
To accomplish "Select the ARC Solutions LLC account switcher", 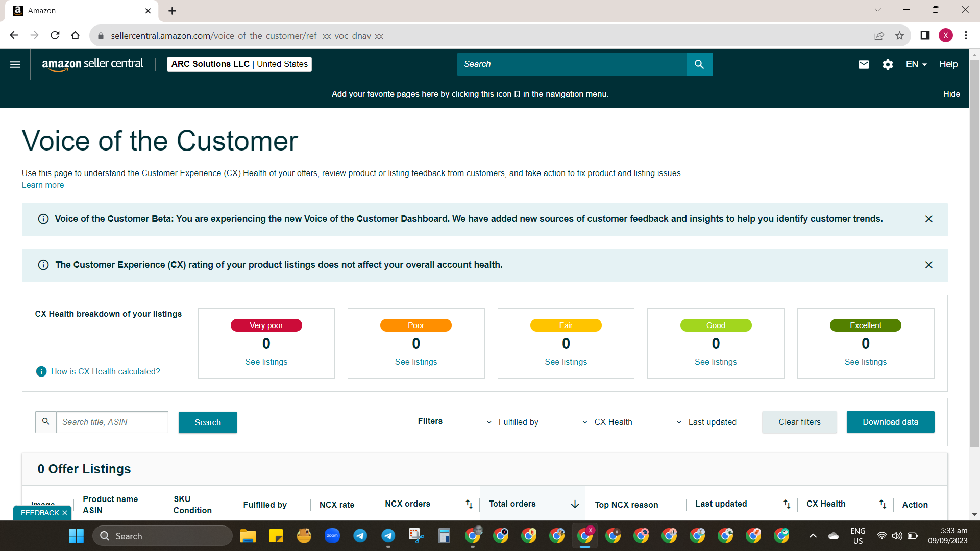I will [x=239, y=64].
